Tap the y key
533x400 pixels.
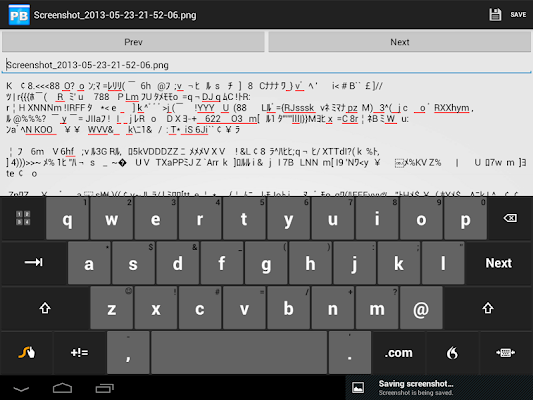coord(288,219)
